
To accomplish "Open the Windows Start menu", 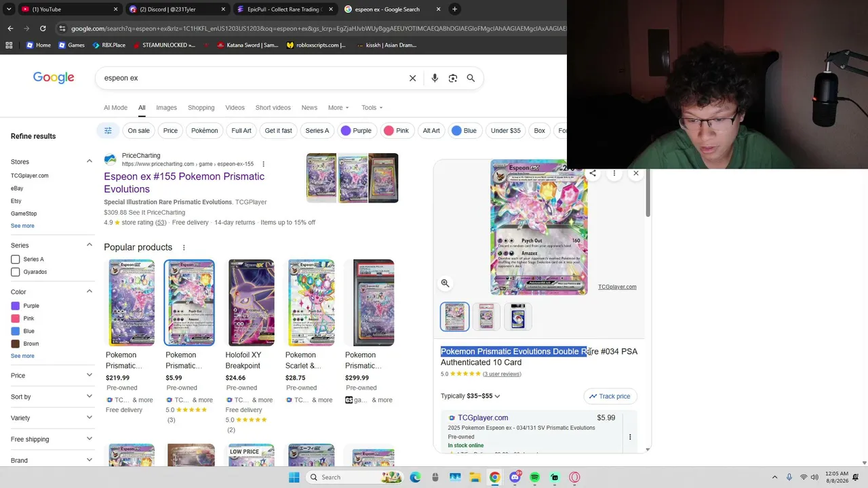I will pos(294,477).
